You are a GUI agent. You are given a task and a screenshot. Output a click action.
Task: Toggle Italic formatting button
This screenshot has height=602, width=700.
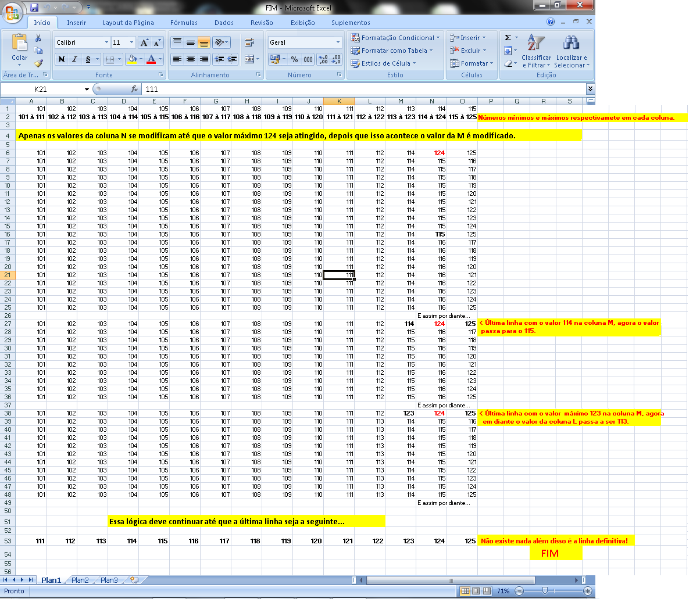tap(74, 59)
